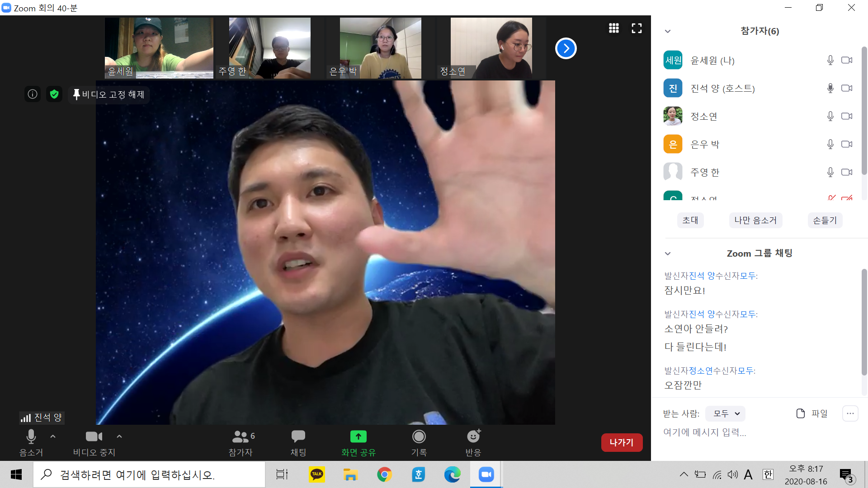Unpin video with 비디오 고정 해제

108,94
